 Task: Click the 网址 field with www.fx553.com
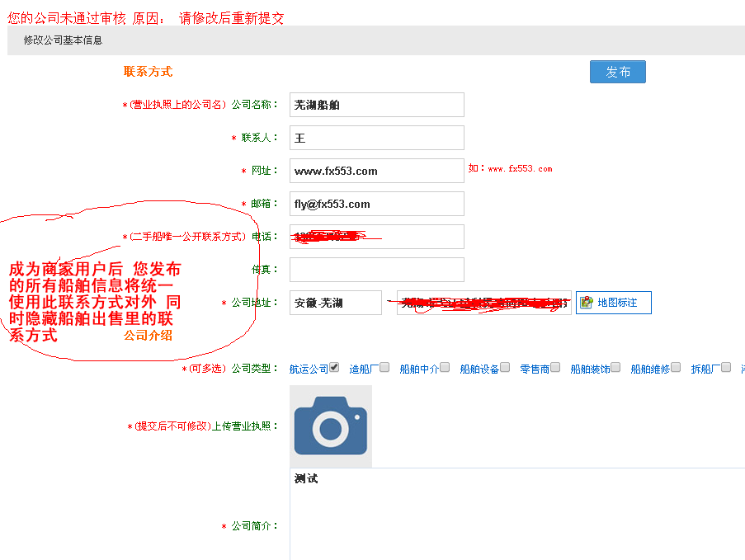pyautogui.click(x=376, y=171)
